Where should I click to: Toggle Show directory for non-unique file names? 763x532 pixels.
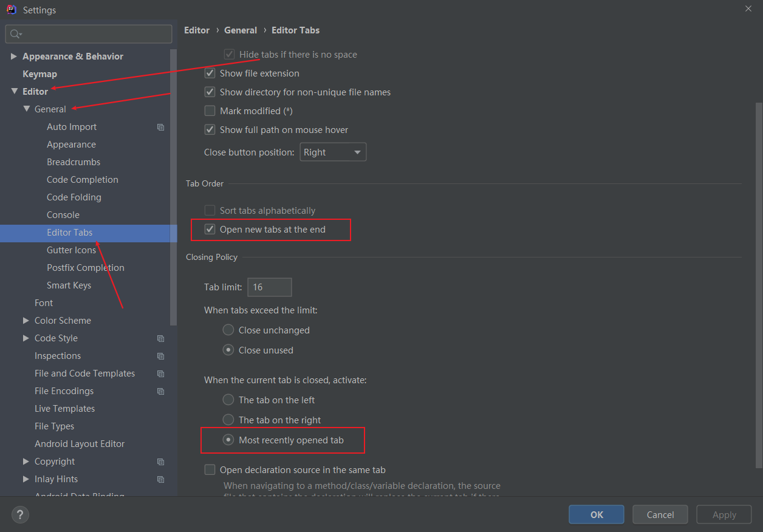click(x=210, y=92)
